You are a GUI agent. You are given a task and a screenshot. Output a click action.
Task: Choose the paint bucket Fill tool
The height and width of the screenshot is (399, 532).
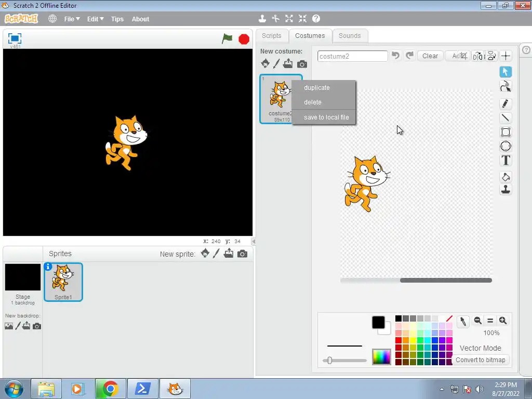point(506,177)
